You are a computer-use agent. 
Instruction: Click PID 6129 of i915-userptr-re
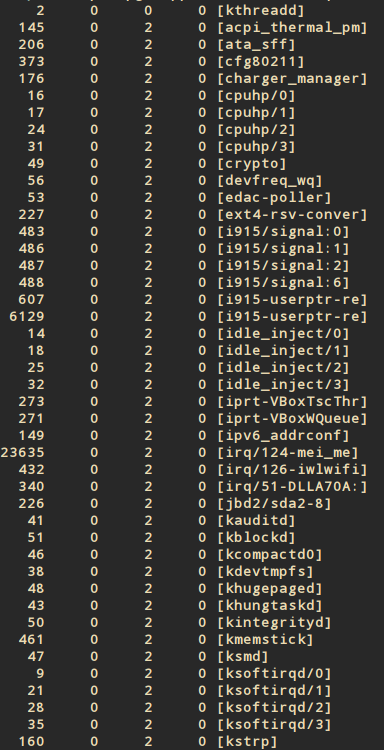pos(27,317)
